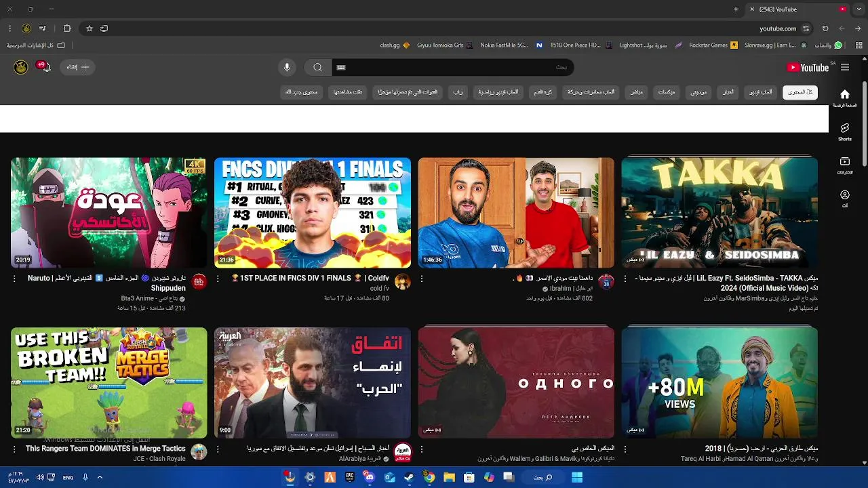Click the search magnifier button

pyautogui.click(x=317, y=67)
